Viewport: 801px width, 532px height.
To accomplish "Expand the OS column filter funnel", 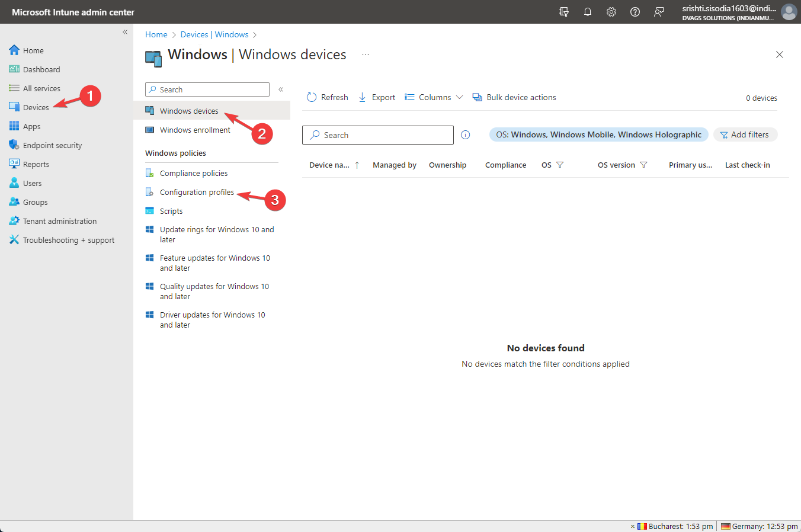I will click(560, 165).
